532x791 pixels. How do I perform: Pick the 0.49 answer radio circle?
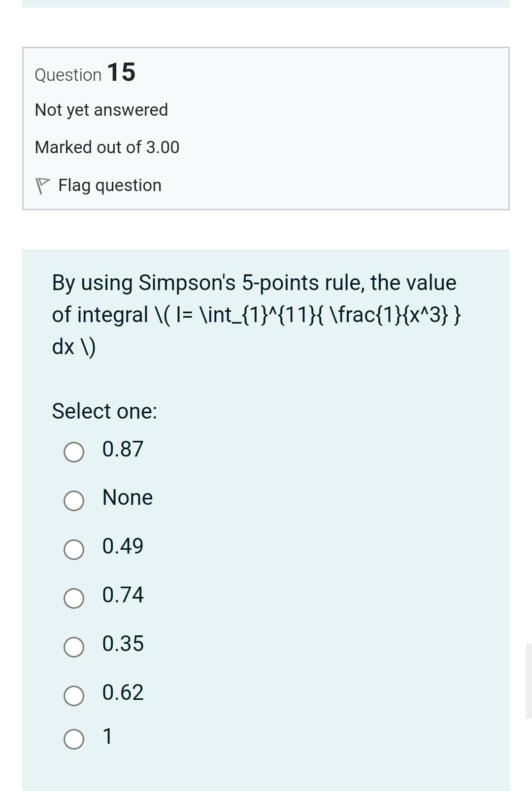tap(74, 549)
